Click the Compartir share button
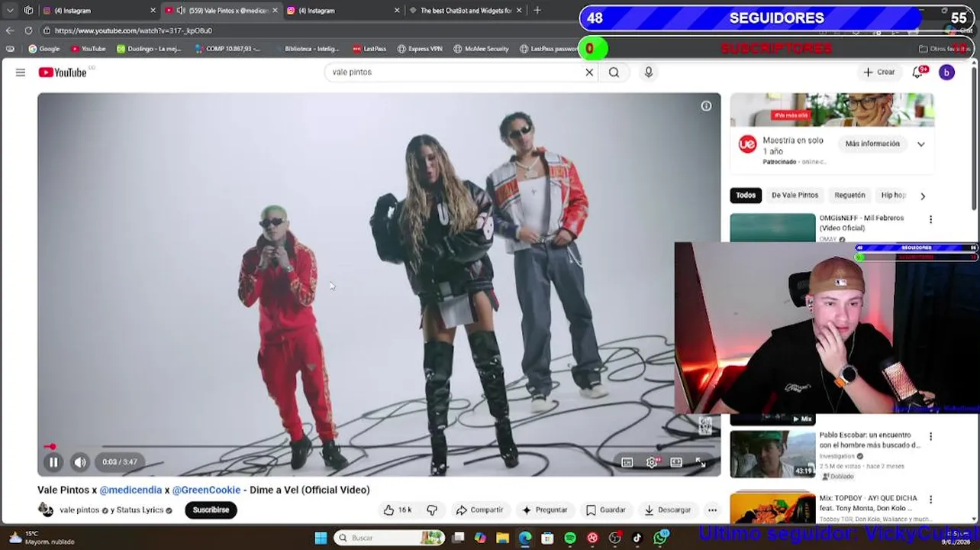 tap(479, 510)
